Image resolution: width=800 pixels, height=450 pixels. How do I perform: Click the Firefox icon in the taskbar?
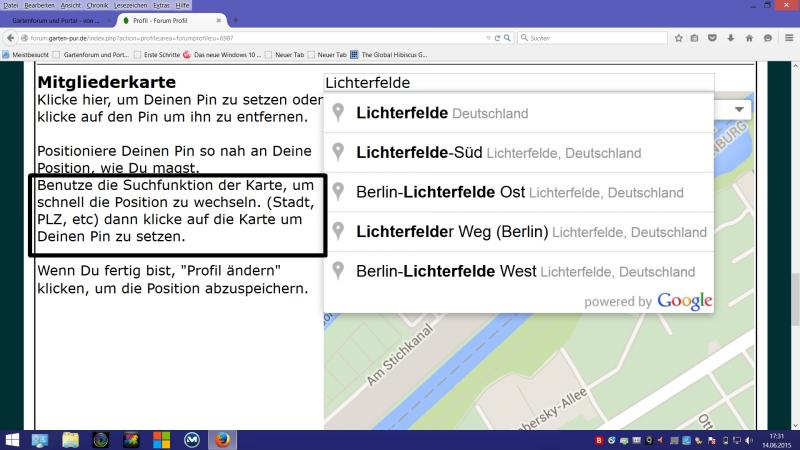(222, 440)
